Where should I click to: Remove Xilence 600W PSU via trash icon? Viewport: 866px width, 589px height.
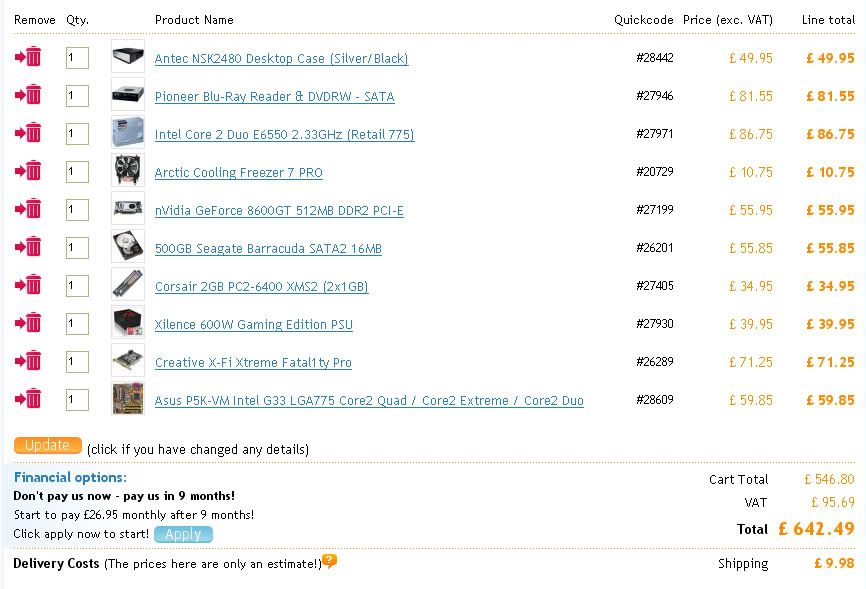pos(28,323)
